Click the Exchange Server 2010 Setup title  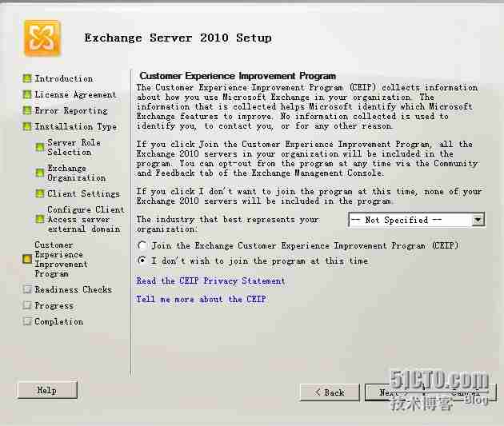point(178,38)
